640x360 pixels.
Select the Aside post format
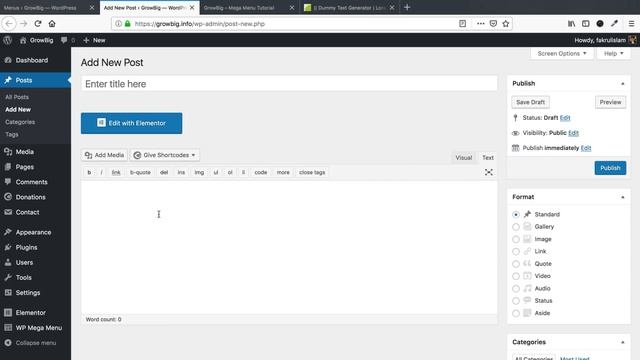click(516, 313)
